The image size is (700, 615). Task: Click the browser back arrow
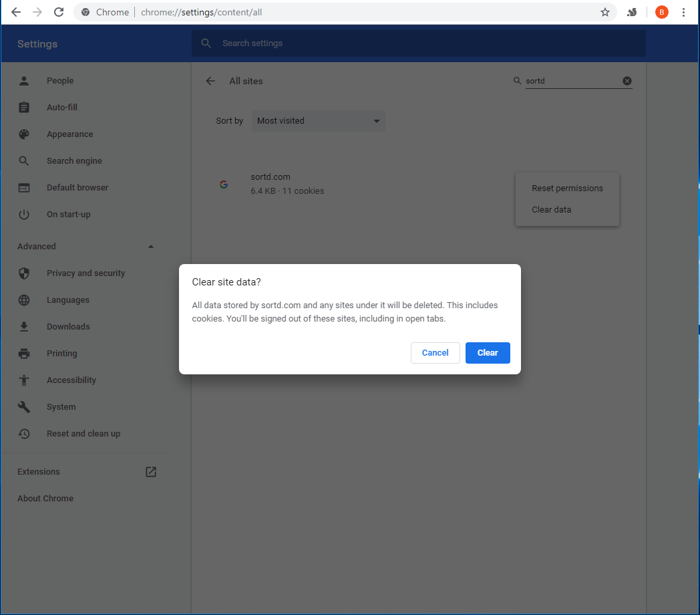point(16,12)
